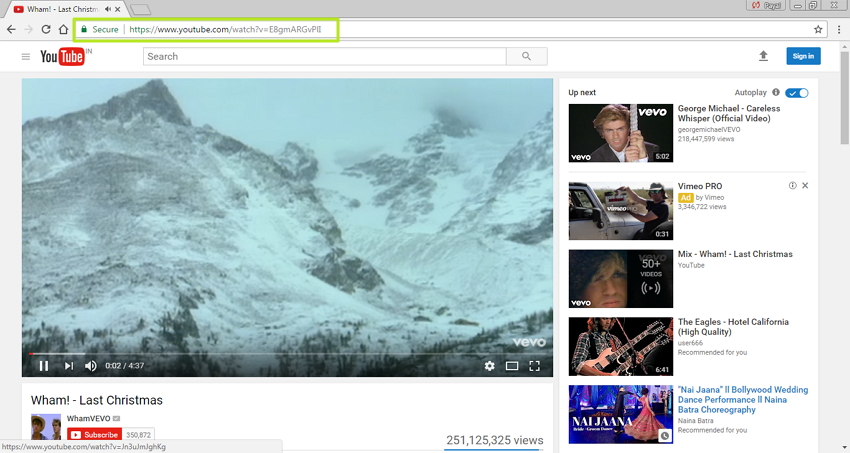850x453 pixels.
Task: Close the Vimeo PRO ad
Action: coord(805,186)
